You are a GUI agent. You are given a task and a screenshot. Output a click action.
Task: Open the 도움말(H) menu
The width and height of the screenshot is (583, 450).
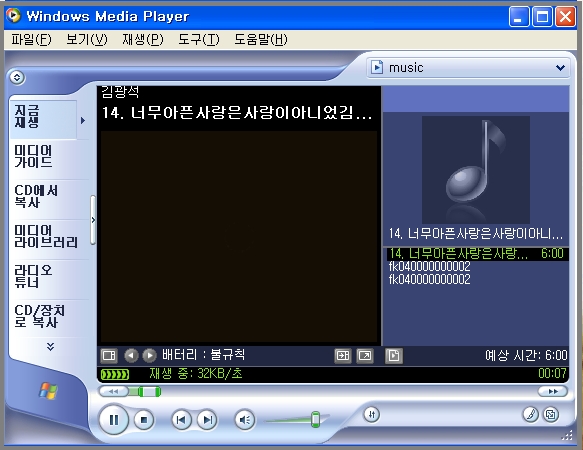(261, 39)
